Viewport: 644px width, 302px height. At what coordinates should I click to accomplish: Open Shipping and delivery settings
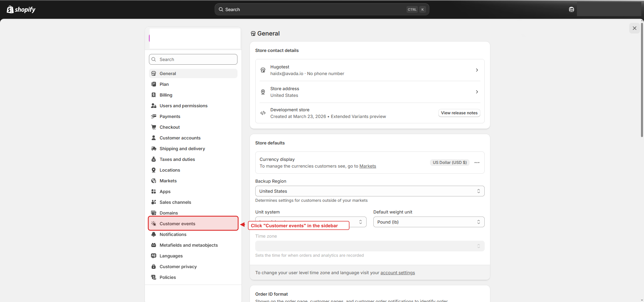[193, 148]
